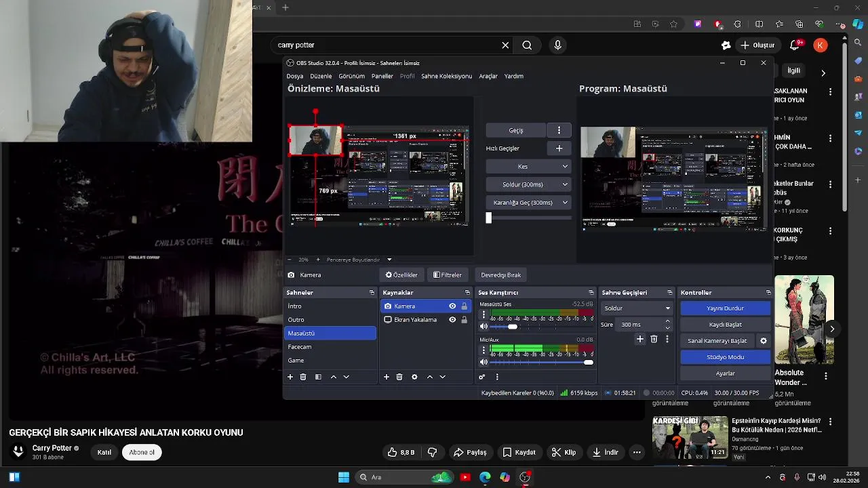Move selected scene down in Sahneler
Viewport: 868px width, 488px height.
[346, 377]
